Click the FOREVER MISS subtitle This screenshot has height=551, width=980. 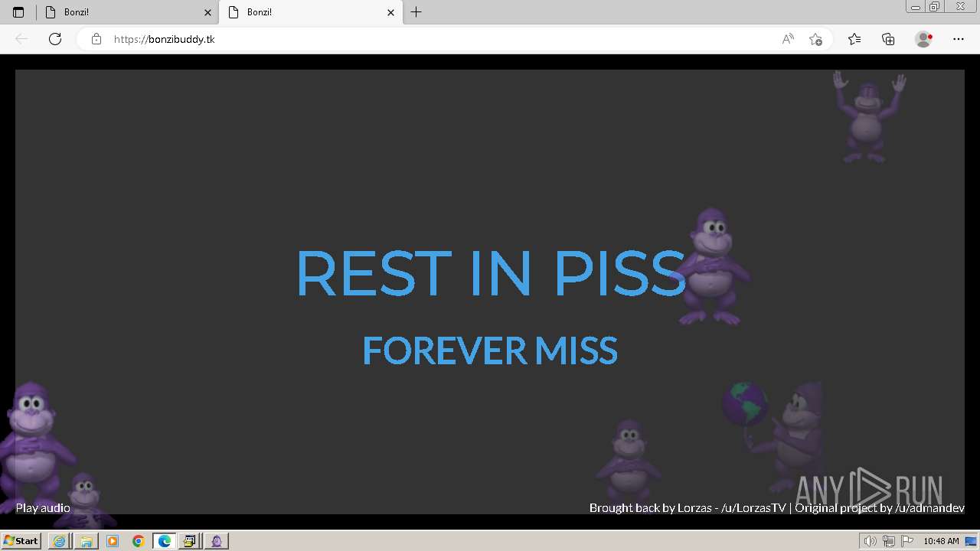pos(490,350)
